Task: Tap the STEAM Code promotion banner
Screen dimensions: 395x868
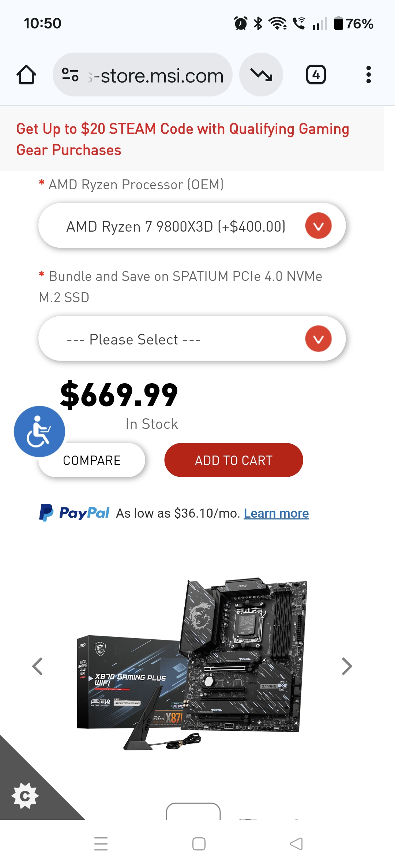Action: click(x=183, y=139)
